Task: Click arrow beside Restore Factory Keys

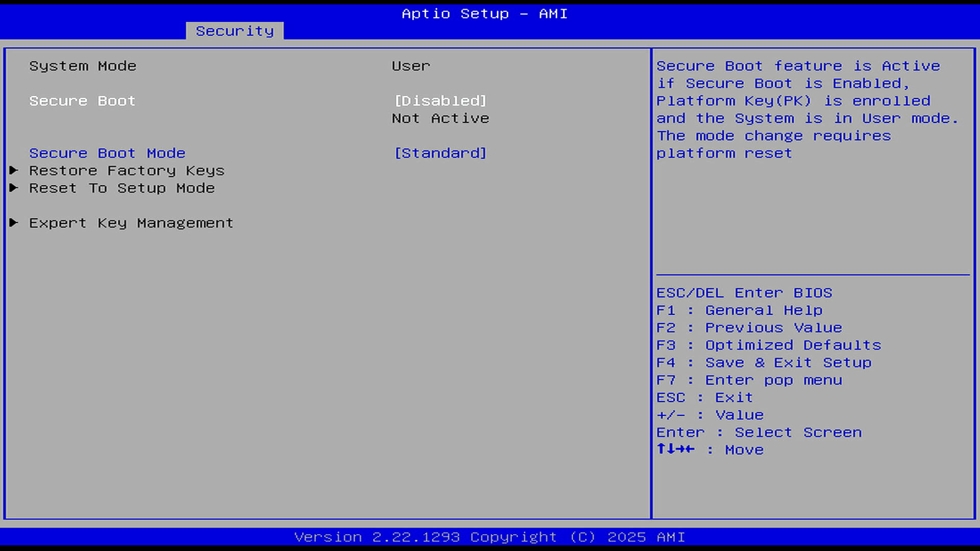Action: [x=14, y=170]
